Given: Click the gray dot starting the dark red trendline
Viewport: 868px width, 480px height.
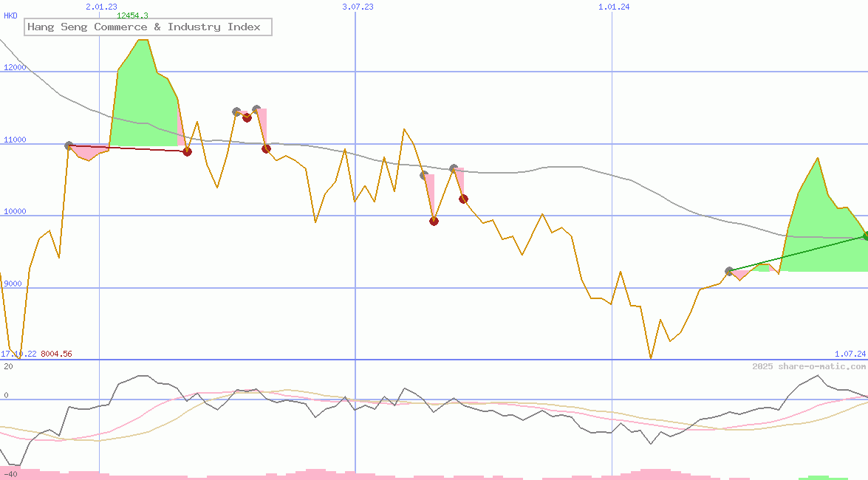Looking at the screenshot, I should (x=69, y=146).
